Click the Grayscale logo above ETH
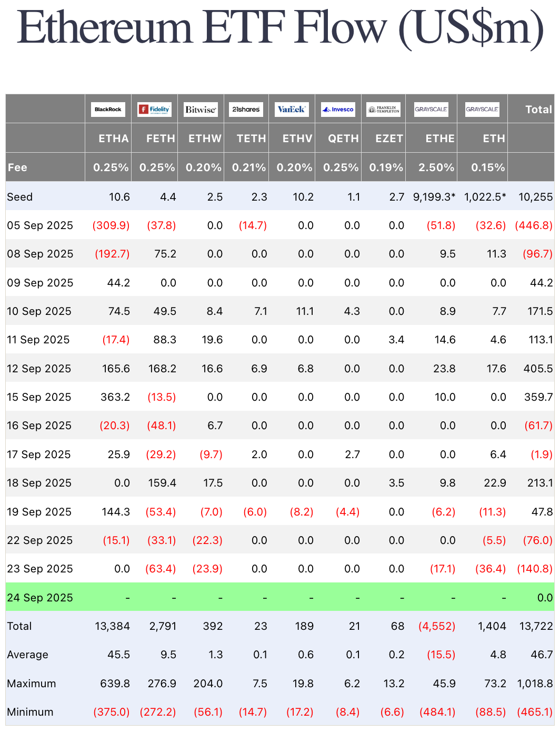 (x=482, y=110)
